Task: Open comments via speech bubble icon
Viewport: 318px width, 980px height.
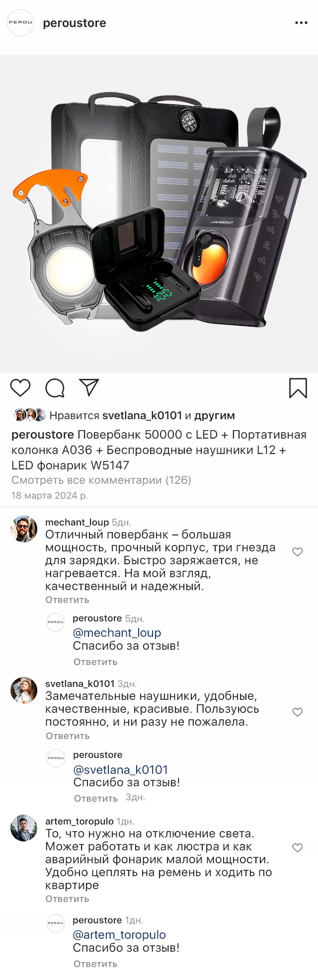Action: point(55,388)
